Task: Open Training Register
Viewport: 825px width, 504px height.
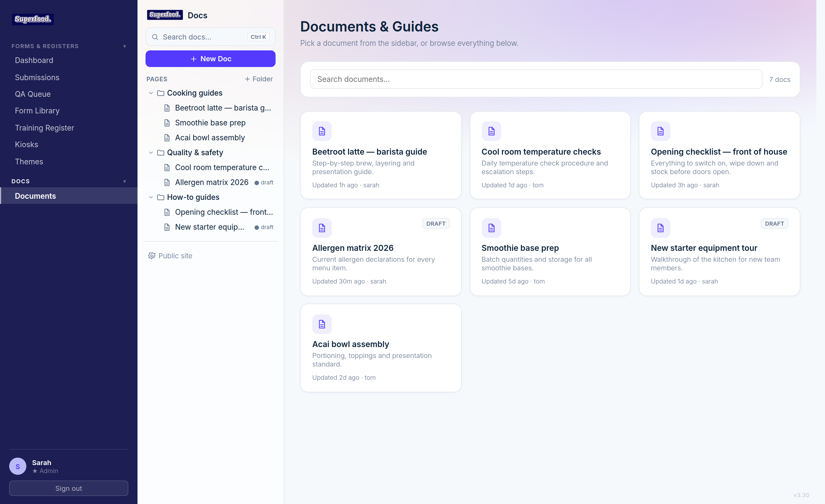Action: [69, 128]
